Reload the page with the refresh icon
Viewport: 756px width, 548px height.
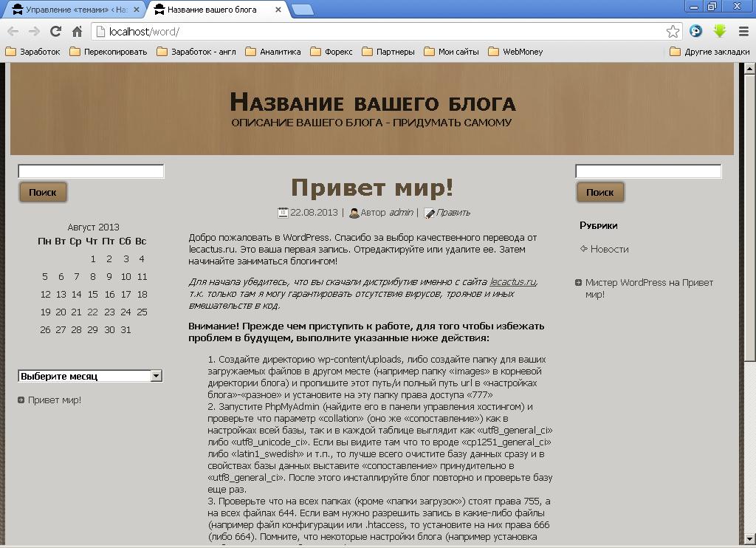[55, 32]
